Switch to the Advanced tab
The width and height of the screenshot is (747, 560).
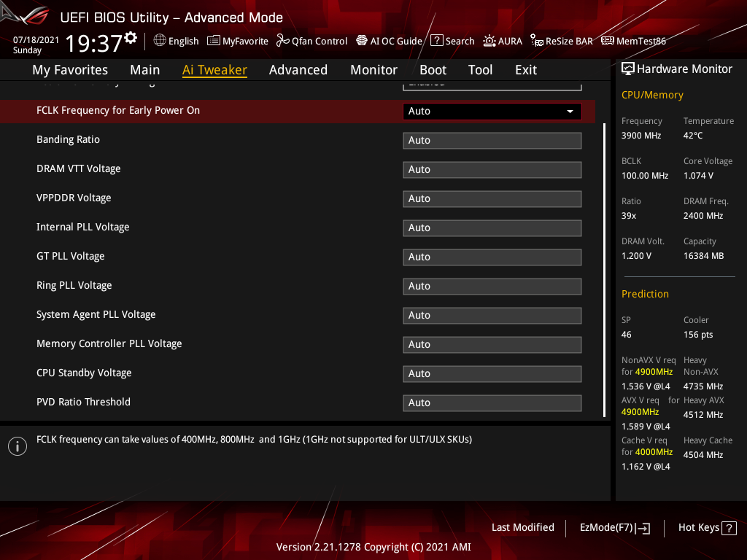tap(298, 69)
